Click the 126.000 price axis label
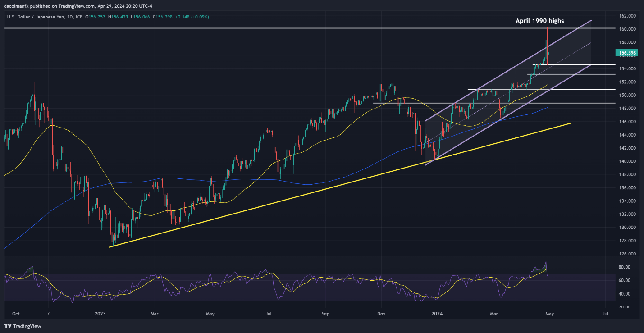The width and height of the screenshot is (644, 333). click(x=628, y=254)
